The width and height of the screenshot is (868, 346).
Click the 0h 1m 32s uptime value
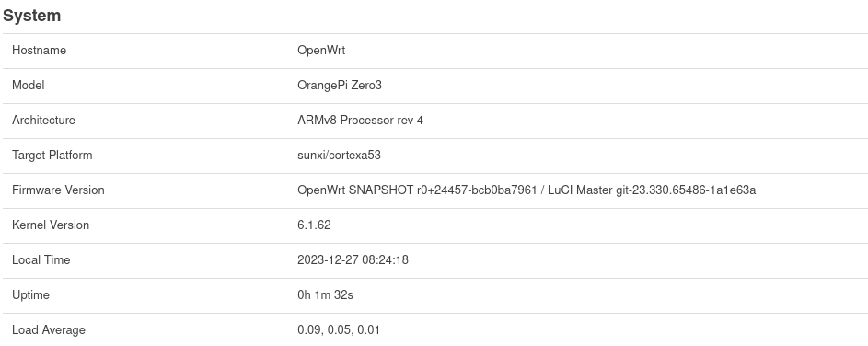325,295
